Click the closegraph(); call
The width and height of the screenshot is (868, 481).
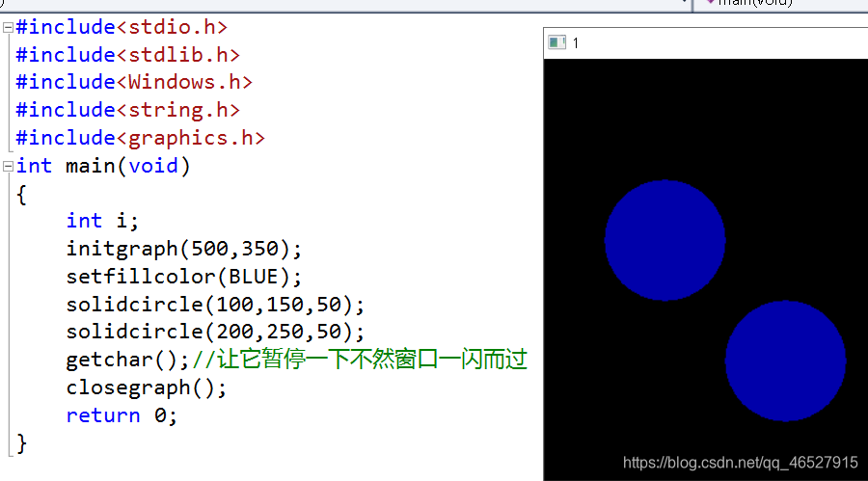[147, 387]
